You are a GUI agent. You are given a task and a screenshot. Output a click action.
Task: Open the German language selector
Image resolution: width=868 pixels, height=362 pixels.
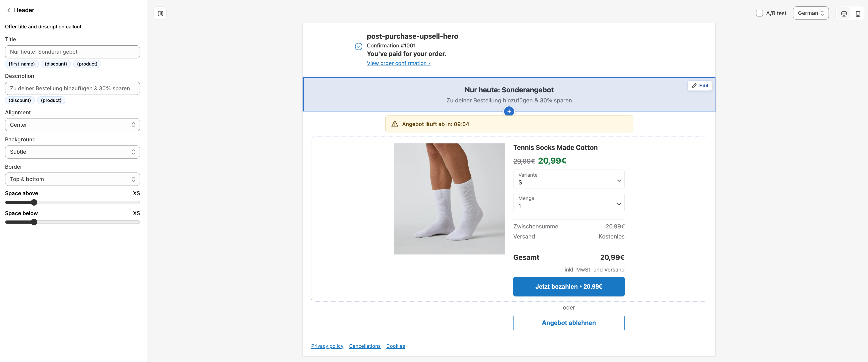[811, 13]
